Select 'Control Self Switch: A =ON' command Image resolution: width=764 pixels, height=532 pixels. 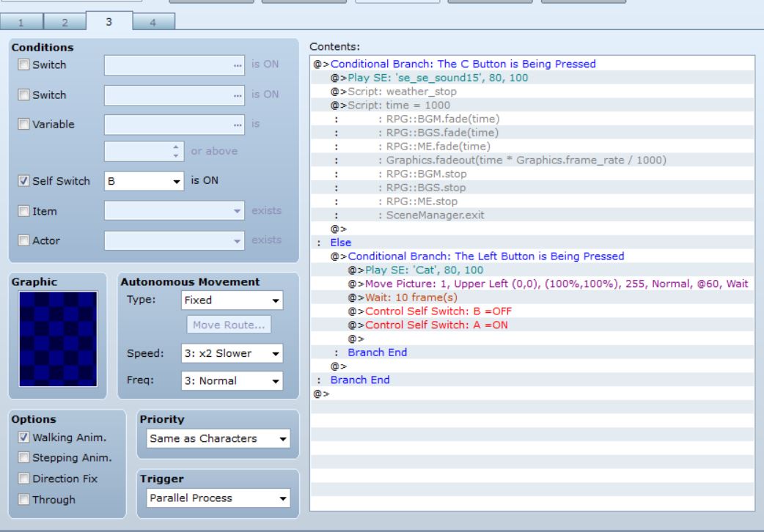(532, 325)
